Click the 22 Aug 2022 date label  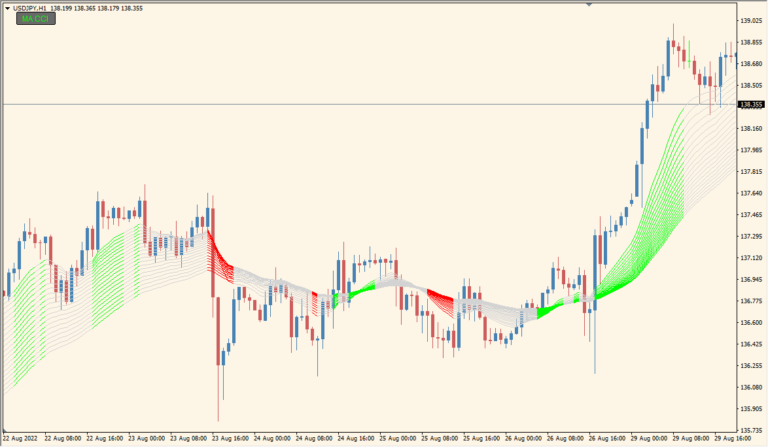coord(21,439)
